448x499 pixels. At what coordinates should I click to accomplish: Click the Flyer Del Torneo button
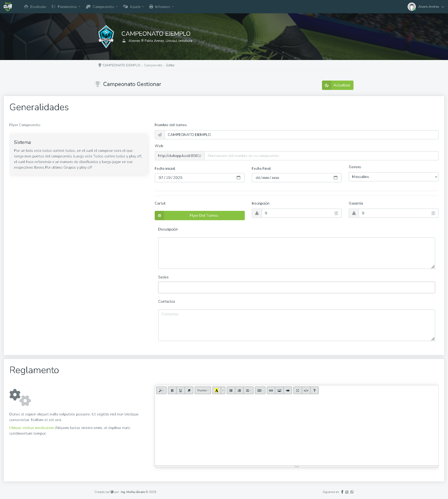click(x=200, y=216)
